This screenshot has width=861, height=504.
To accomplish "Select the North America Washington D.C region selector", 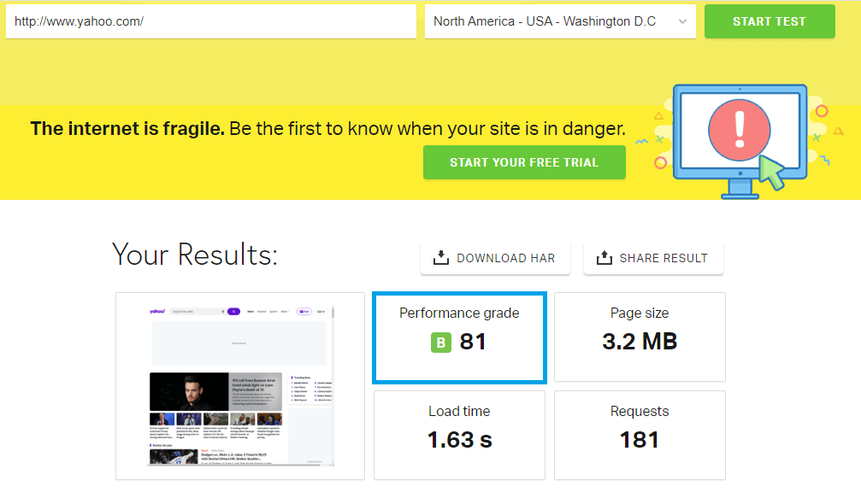I will click(x=560, y=21).
